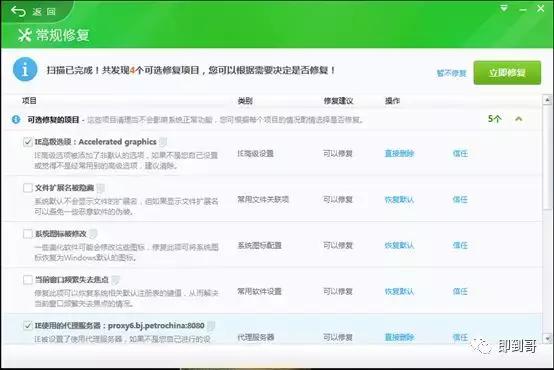Open note icon next to Accelerated graphics
The width and height of the screenshot is (554, 370).
(x=163, y=142)
